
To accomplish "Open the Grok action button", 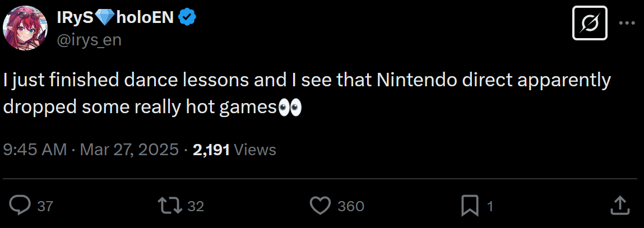I will 590,23.
